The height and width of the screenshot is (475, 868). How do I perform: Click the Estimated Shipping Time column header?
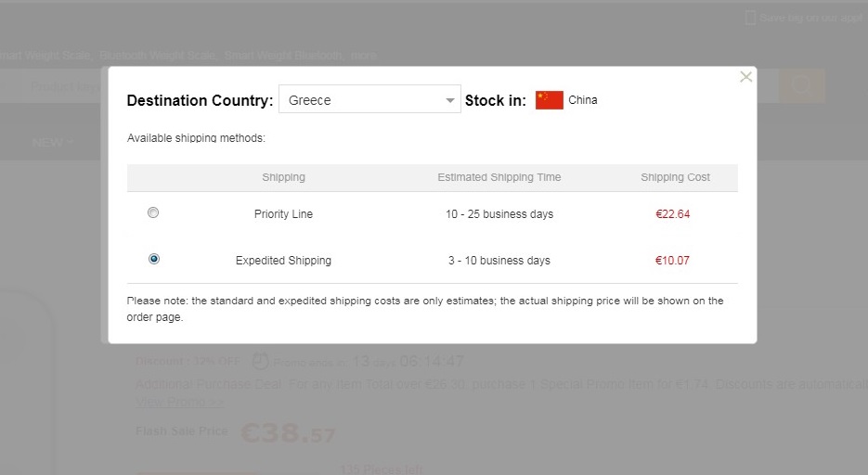point(499,177)
